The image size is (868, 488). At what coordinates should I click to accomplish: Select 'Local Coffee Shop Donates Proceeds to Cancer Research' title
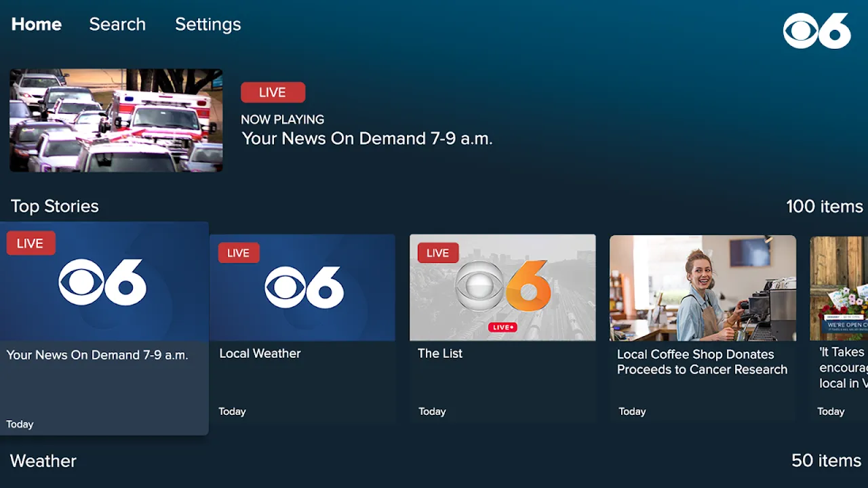point(702,362)
